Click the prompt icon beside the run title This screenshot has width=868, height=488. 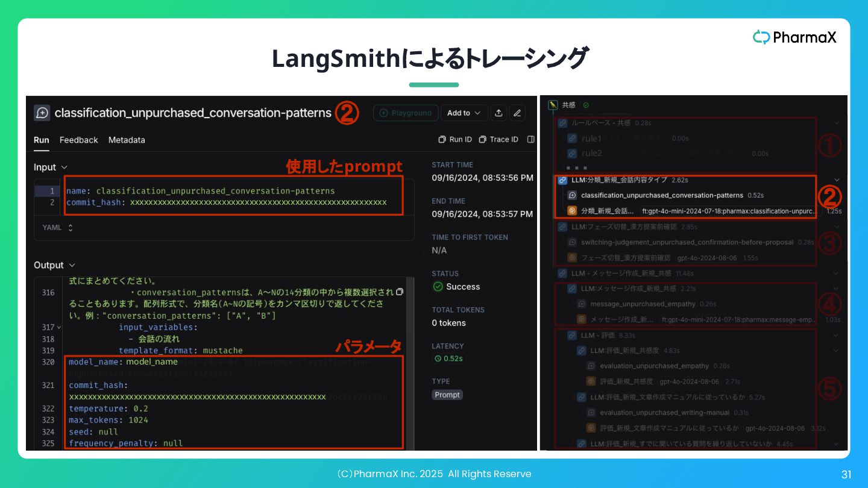[x=42, y=113]
